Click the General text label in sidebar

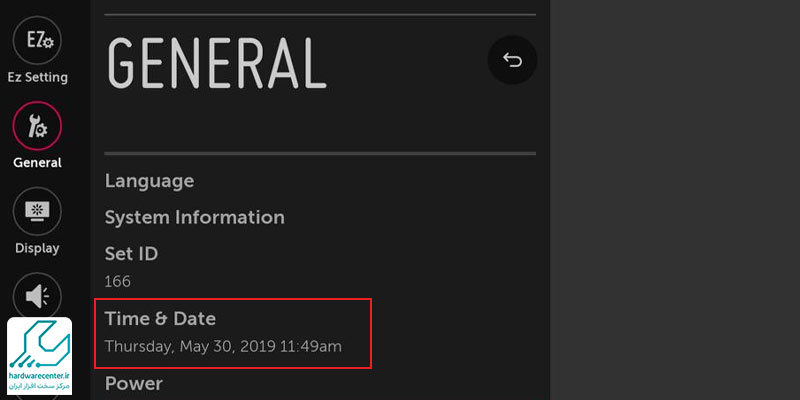(37, 163)
